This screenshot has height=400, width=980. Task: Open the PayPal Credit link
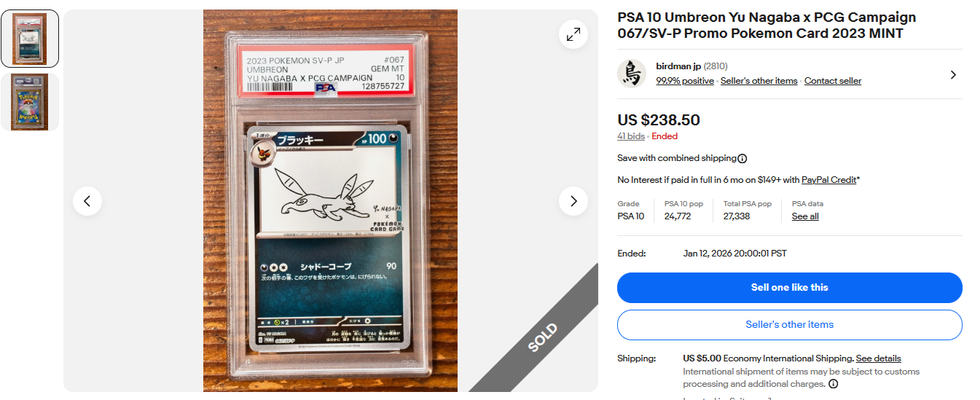tap(828, 180)
